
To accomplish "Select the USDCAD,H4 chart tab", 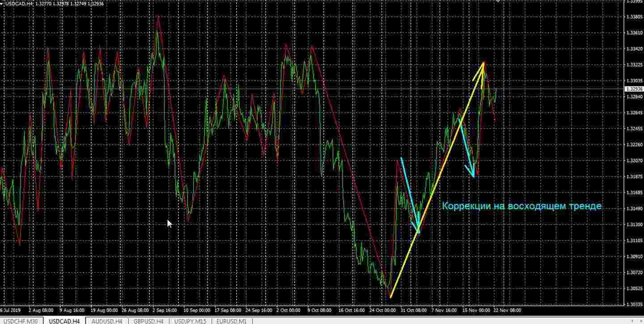I will 64,321.
